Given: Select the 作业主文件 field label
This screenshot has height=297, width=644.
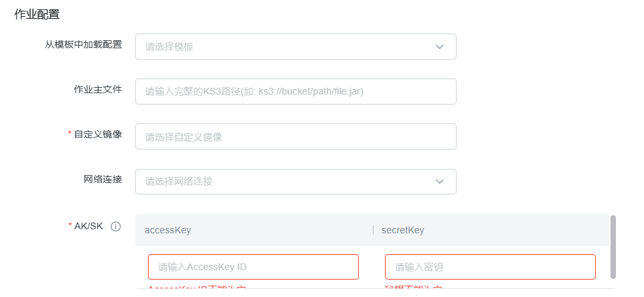Looking at the screenshot, I should [x=98, y=90].
